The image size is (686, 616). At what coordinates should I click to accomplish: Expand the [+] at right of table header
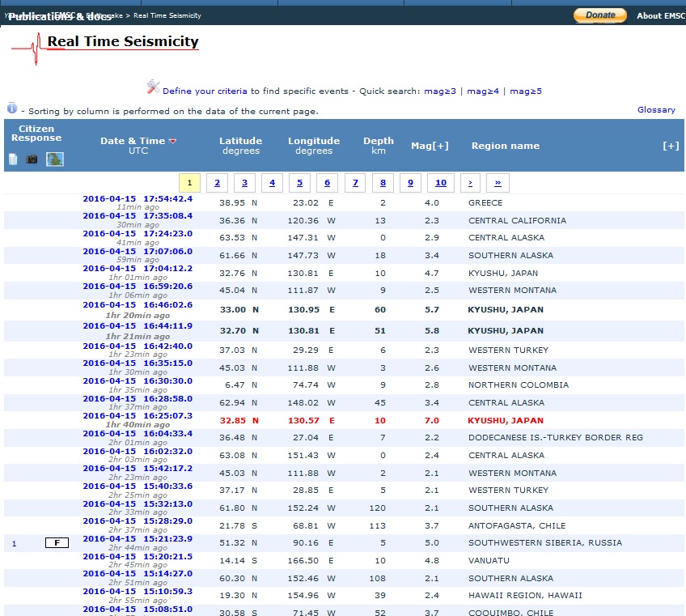click(671, 146)
